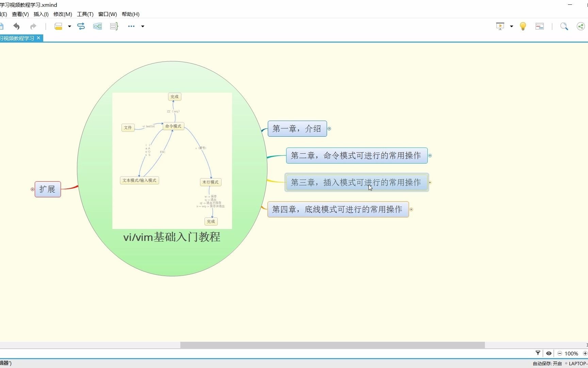The image size is (588, 368).
Task: Click the green share icon
Action: [581, 26]
